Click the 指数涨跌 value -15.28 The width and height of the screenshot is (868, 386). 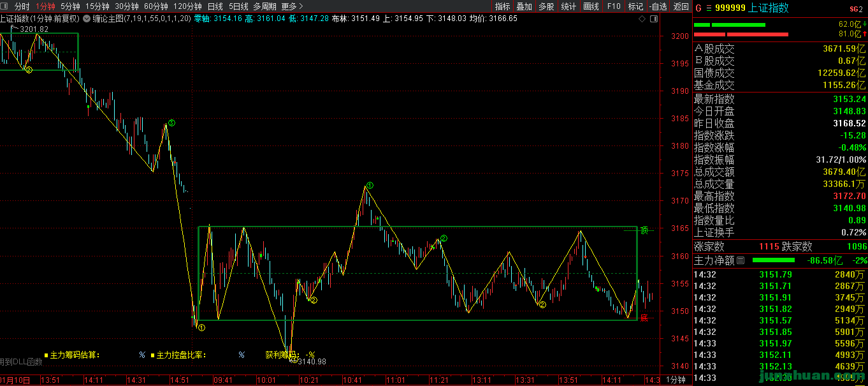[853, 135]
